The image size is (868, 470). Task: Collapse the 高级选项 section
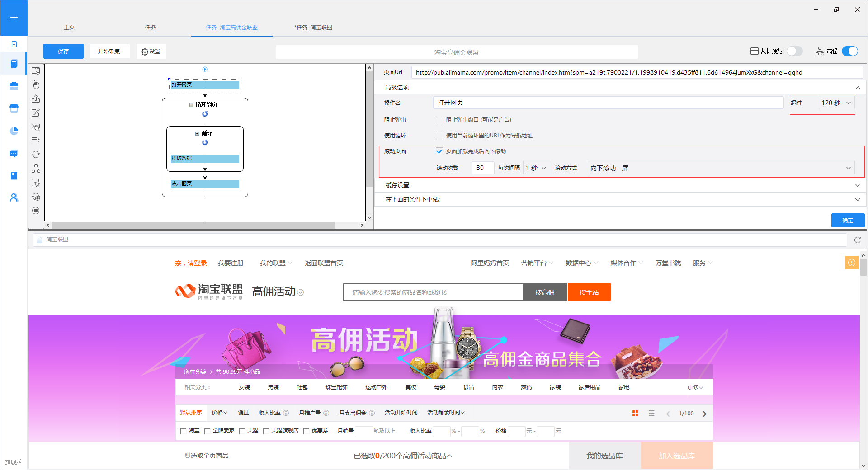858,88
